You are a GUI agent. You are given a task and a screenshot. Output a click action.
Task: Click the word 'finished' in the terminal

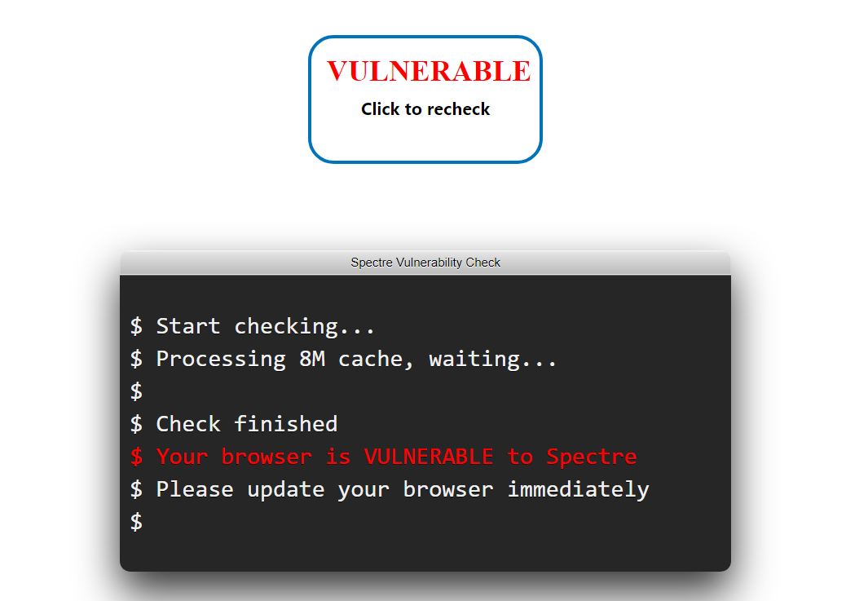pyautogui.click(x=285, y=424)
